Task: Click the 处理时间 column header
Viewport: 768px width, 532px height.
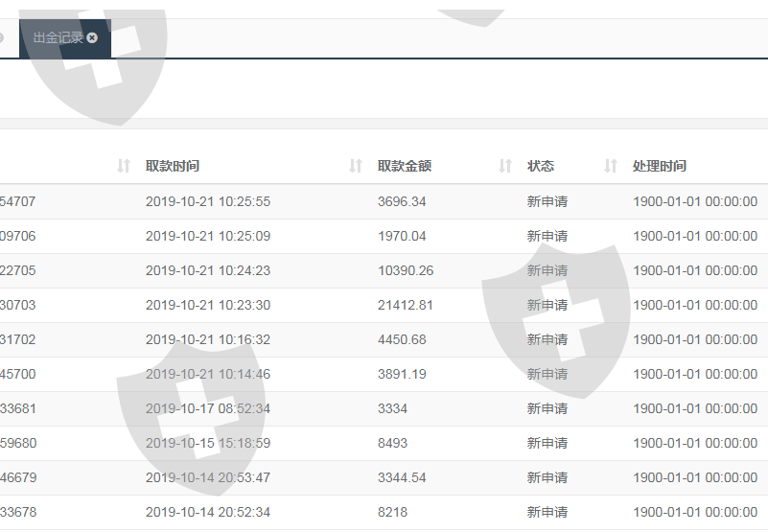Action: (660, 166)
